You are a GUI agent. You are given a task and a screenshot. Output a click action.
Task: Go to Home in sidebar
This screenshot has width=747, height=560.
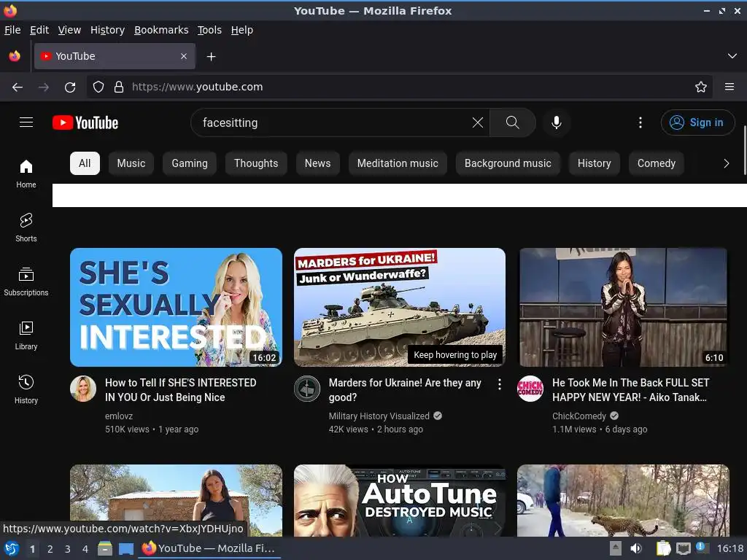(x=26, y=174)
